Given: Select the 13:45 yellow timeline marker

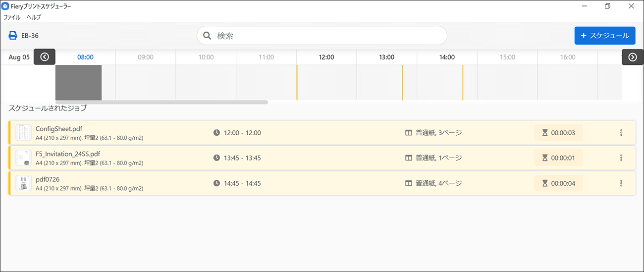Looking at the screenshot, I should (402, 83).
